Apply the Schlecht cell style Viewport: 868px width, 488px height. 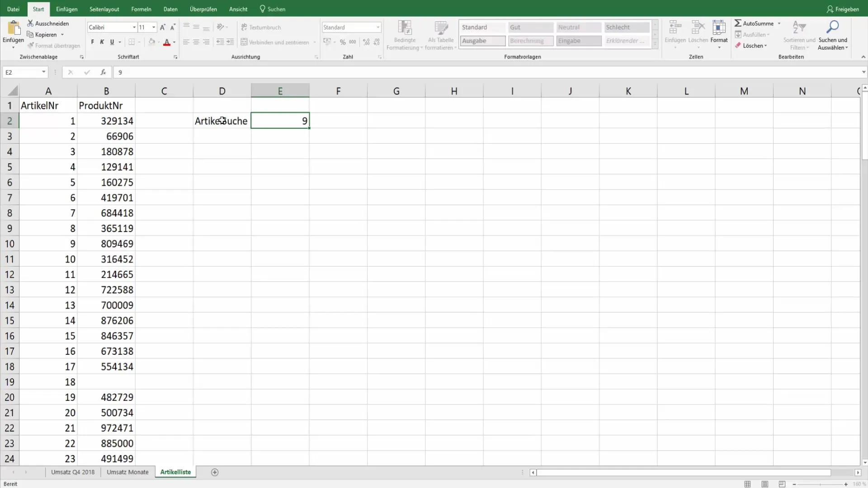click(627, 27)
